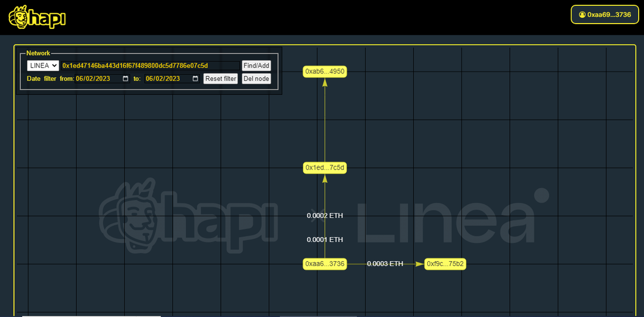Open calendar picker for 'from' date
This screenshot has height=317, width=644.
[126, 78]
